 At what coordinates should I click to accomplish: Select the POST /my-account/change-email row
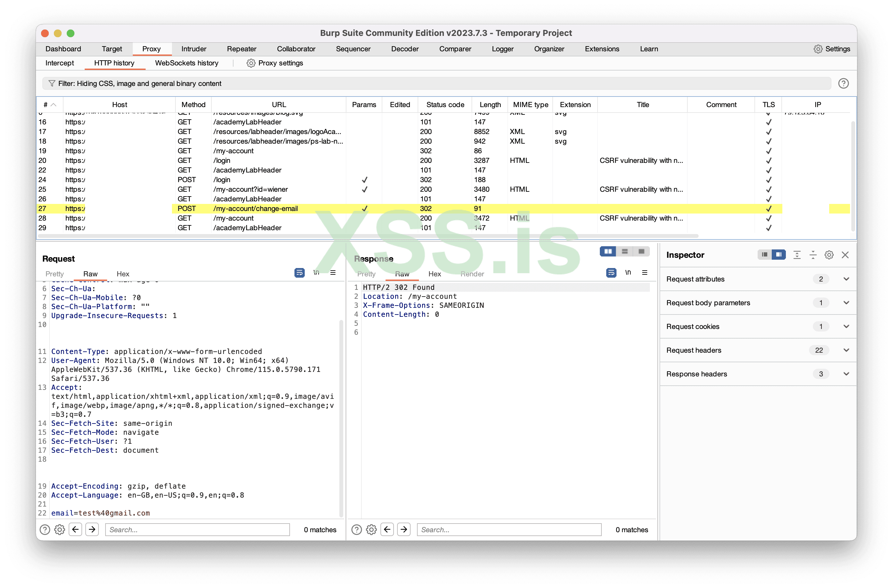pos(255,208)
